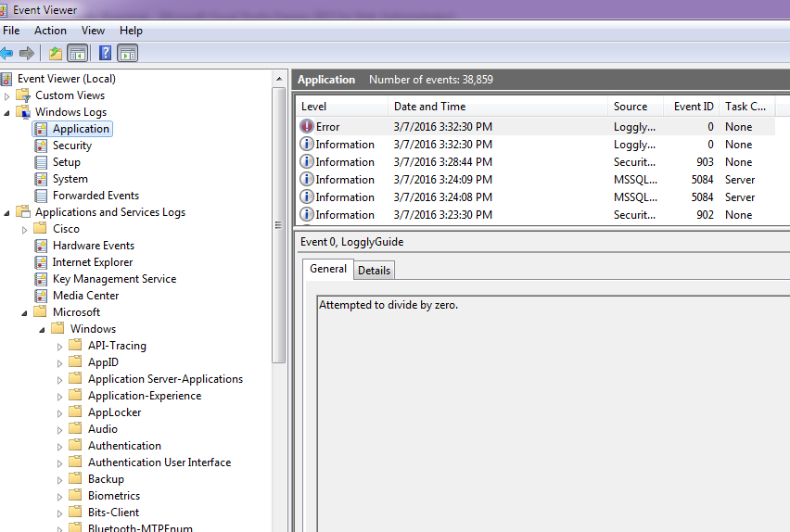Click the Security log icon in tree
Image resolution: width=790 pixels, height=532 pixels.
point(41,146)
